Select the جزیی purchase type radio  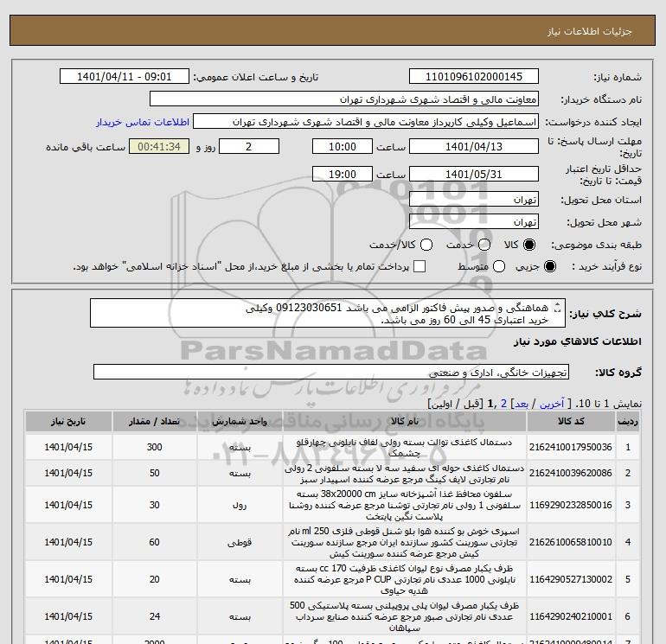coord(550,266)
